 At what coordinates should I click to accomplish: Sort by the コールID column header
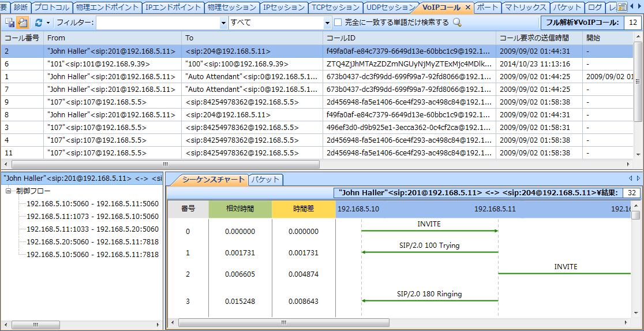click(x=409, y=38)
